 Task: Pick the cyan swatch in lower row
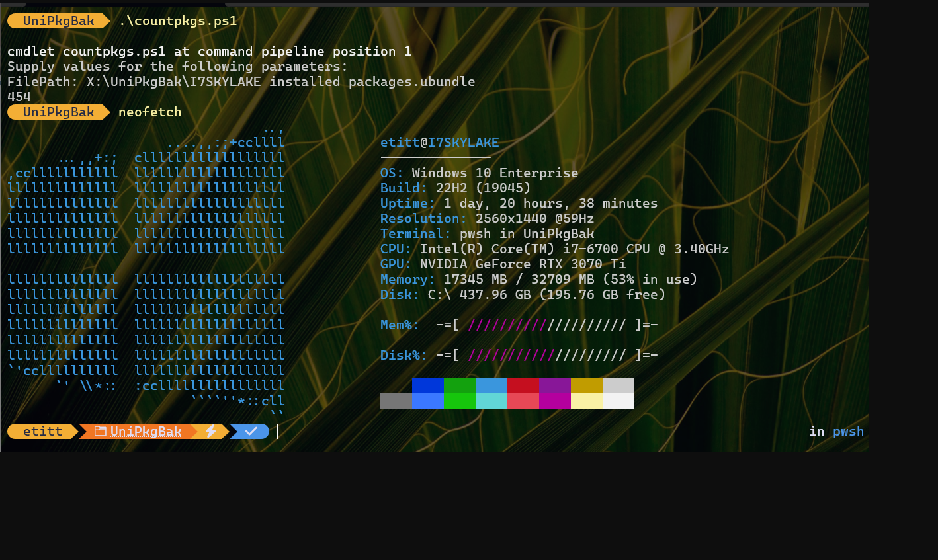tap(491, 401)
